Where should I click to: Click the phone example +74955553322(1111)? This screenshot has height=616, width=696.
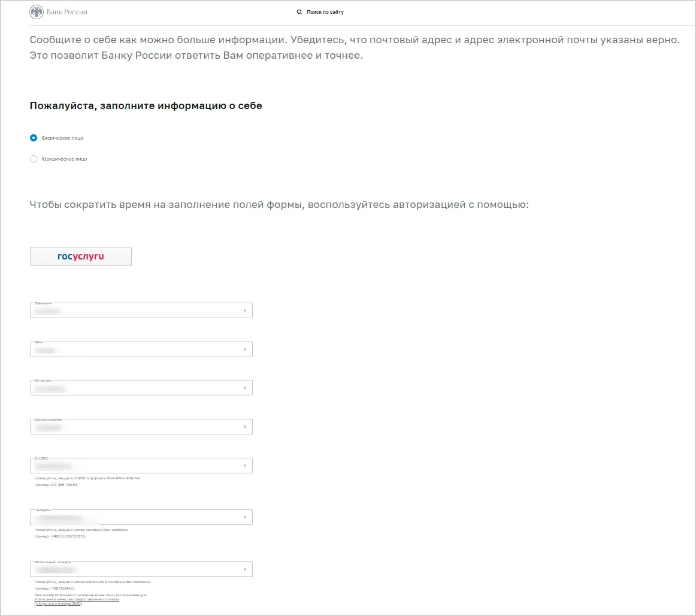(68, 536)
